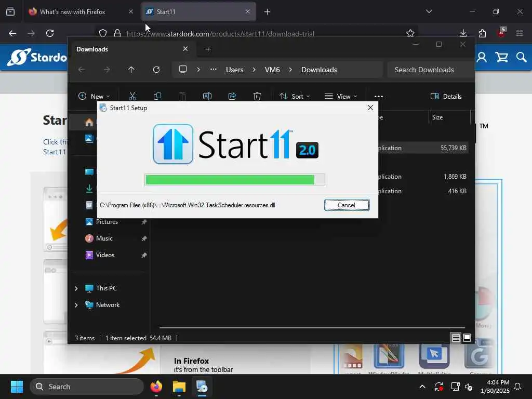Screen dimensions: 532x399
Task: Reload the page in Firefox
Action: [50, 33]
